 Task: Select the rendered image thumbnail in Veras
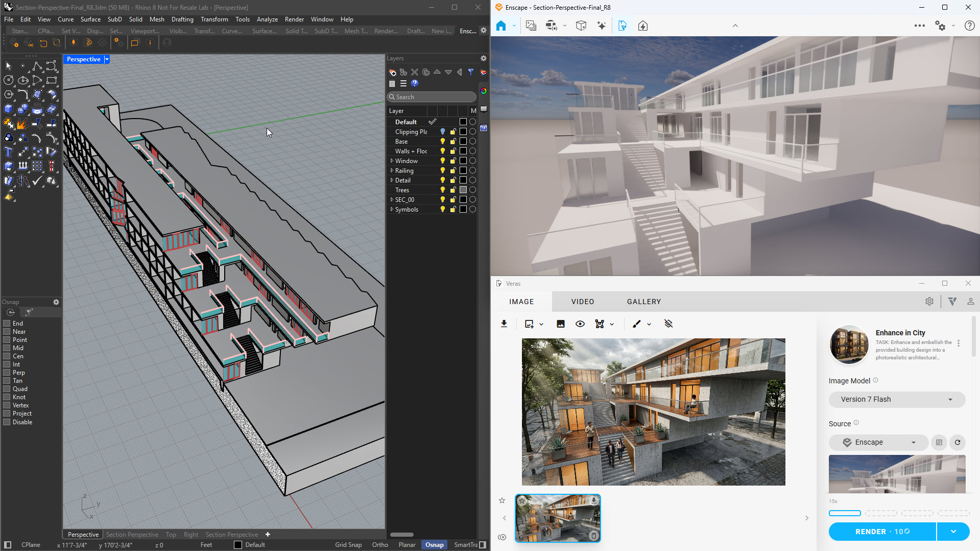[558, 518]
